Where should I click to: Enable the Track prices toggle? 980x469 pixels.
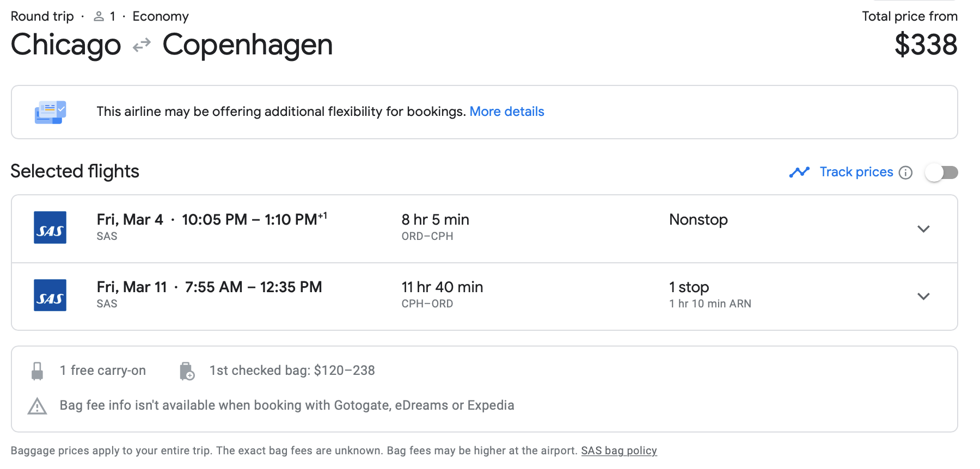click(941, 172)
